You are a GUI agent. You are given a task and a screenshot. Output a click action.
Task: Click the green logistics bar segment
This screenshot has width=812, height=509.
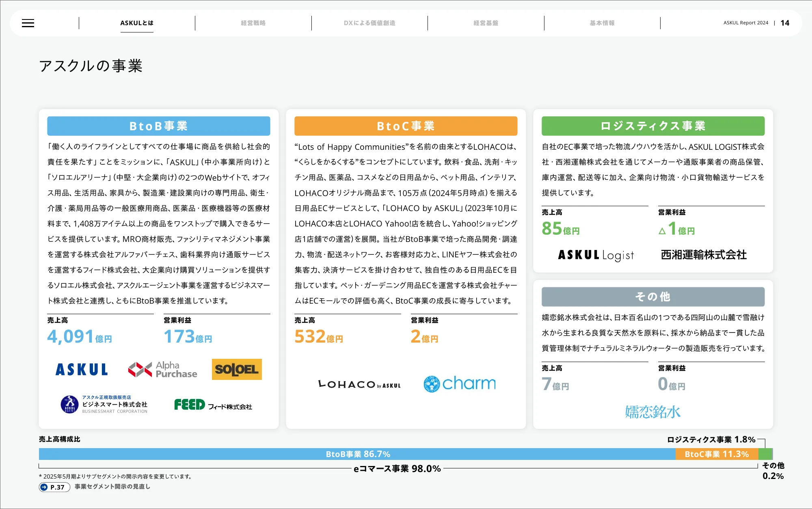point(765,454)
